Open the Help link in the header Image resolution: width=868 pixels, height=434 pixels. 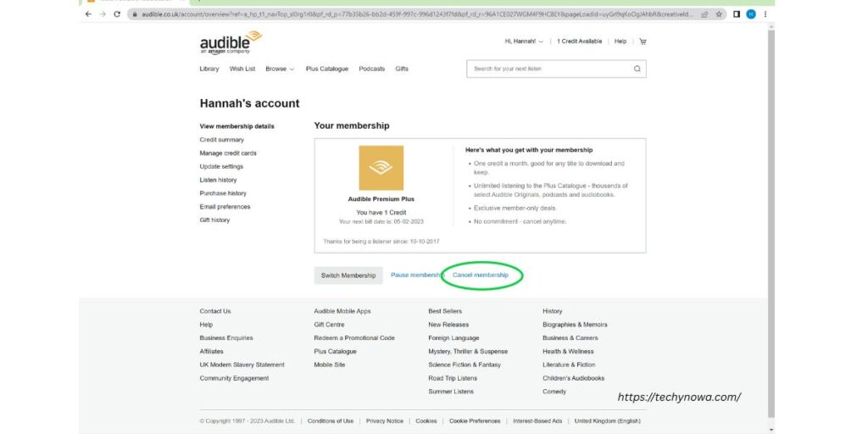coord(620,42)
